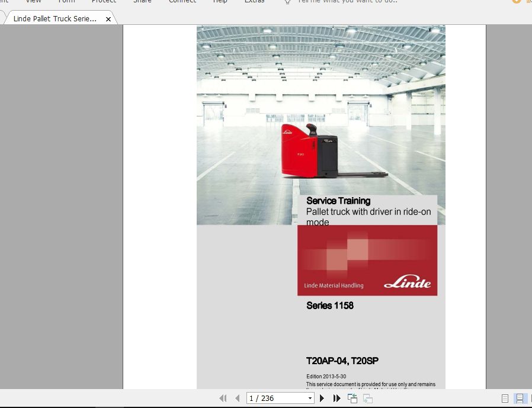Viewport: 532px width, 408px height.
Task: Click the 'T20AP-04, T20SP' model text
Action: (342, 361)
